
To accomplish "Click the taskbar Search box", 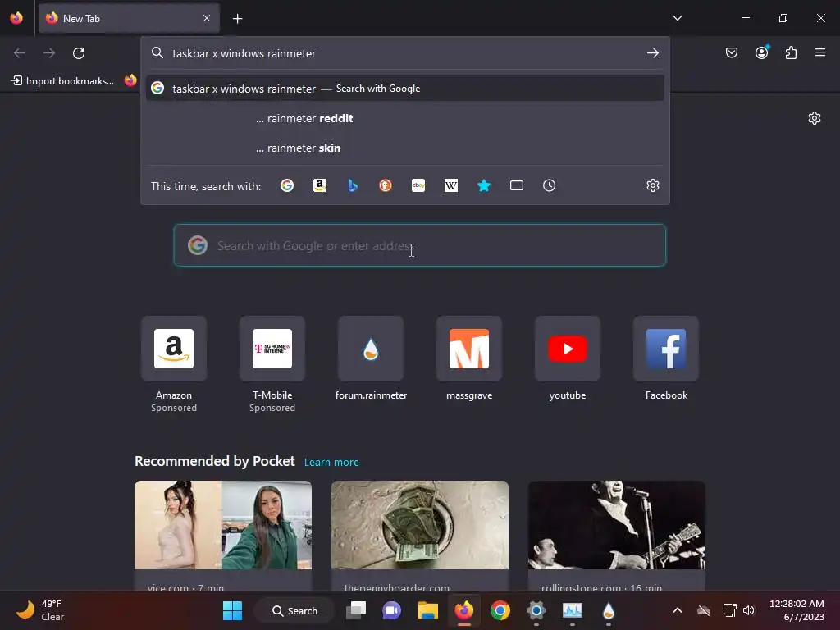I will (294, 610).
